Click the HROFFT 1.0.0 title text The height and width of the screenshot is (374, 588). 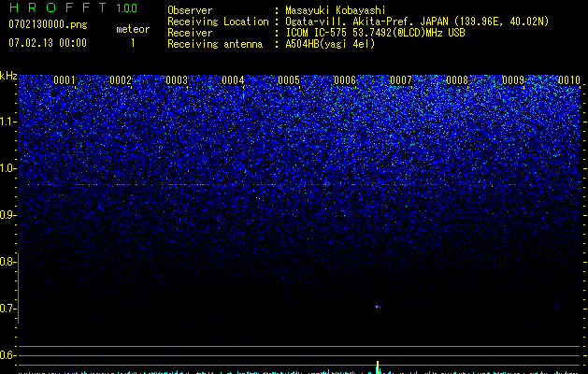pyautogui.click(x=73, y=7)
